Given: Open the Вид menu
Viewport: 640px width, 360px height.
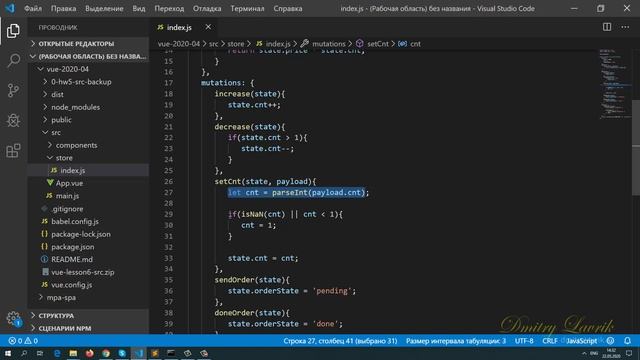Looking at the screenshot, I should tap(139, 9).
